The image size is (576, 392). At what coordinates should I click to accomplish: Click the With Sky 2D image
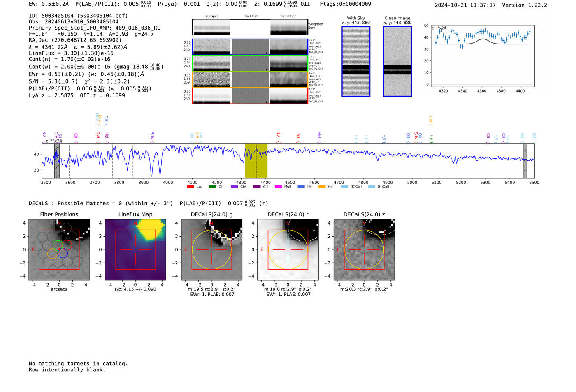tap(356, 61)
